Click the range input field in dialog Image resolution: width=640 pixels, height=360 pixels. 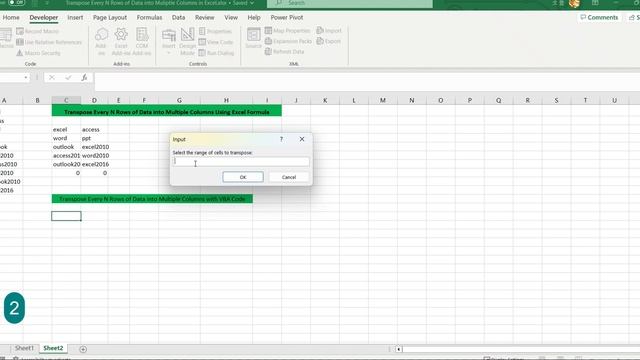click(x=241, y=162)
